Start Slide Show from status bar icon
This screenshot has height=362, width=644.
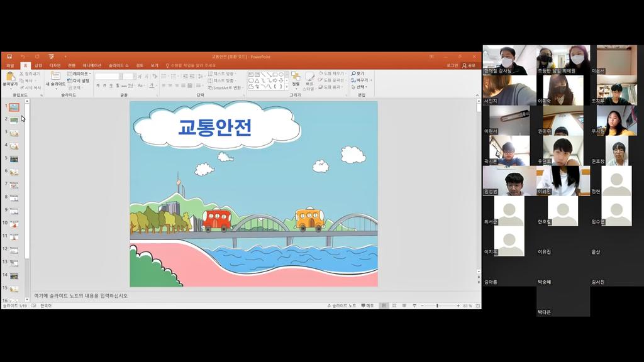point(414,306)
